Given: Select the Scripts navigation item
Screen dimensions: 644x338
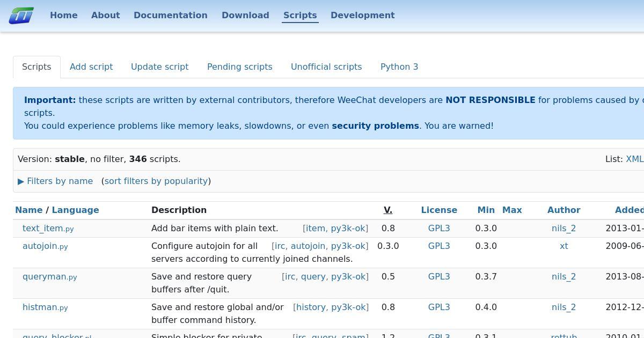Looking at the screenshot, I should [300, 16].
